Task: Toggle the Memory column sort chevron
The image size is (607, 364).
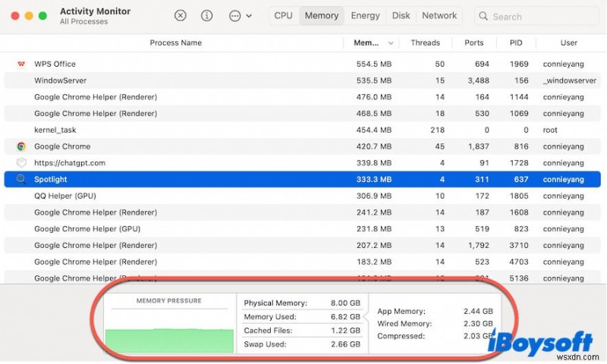Action: (x=391, y=43)
